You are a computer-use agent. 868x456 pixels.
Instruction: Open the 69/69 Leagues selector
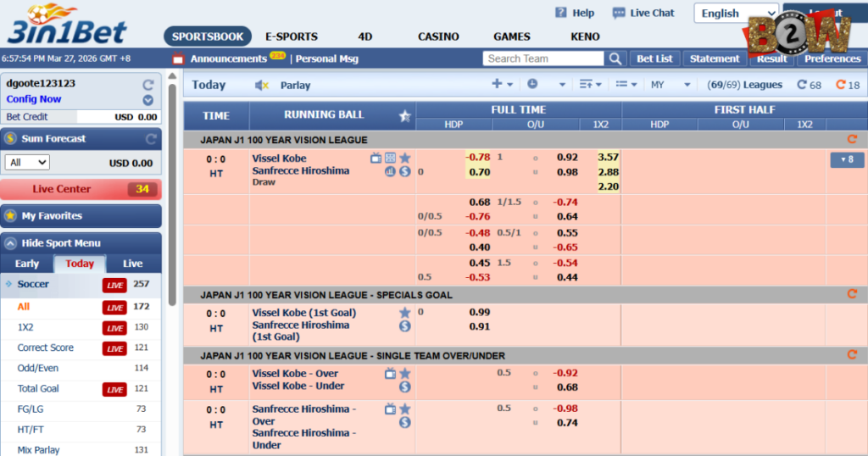[x=744, y=85]
